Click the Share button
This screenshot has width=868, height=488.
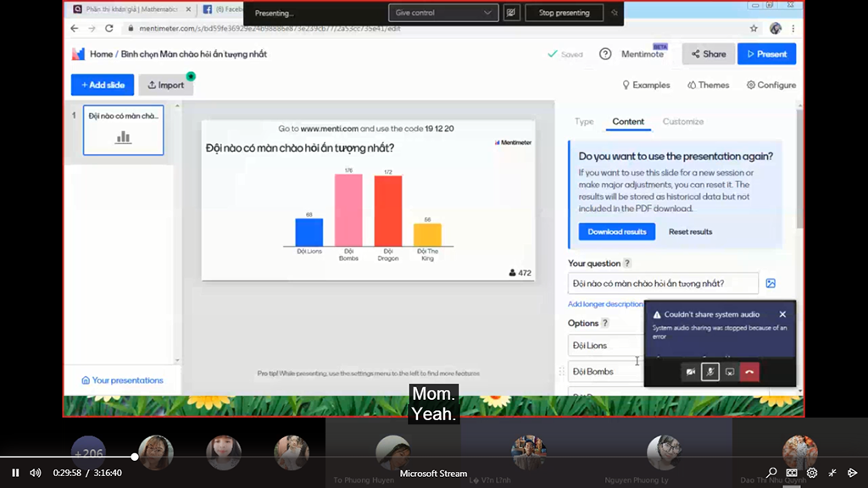[x=709, y=53]
